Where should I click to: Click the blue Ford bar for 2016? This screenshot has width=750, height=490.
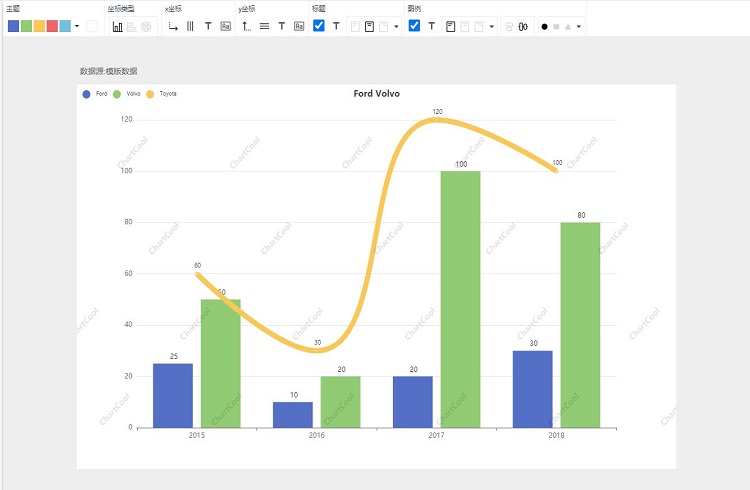[293, 415]
